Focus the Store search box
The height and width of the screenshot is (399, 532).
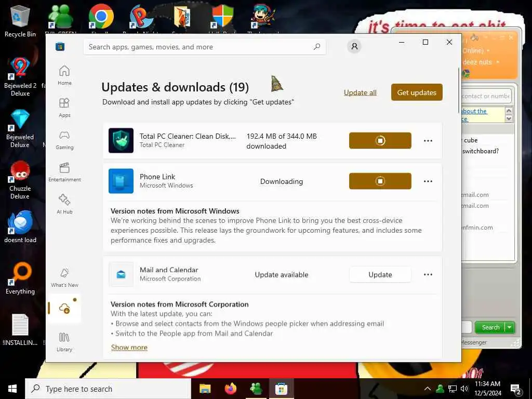click(205, 47)
